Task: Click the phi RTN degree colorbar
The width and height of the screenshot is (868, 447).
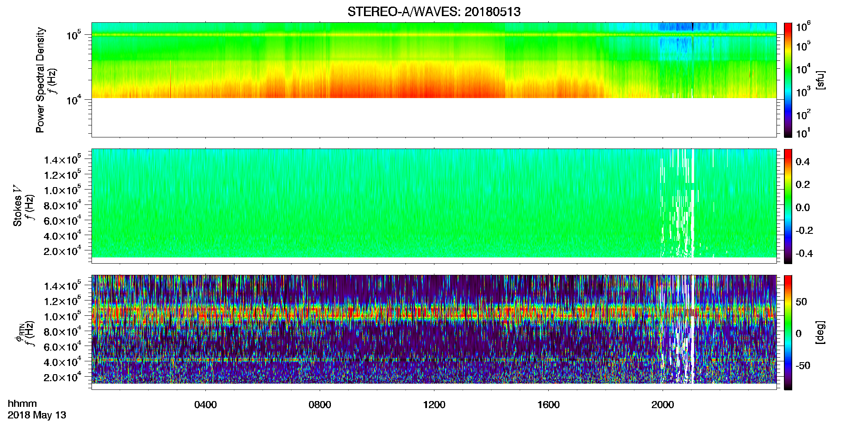Action: [x=788, y=332]
